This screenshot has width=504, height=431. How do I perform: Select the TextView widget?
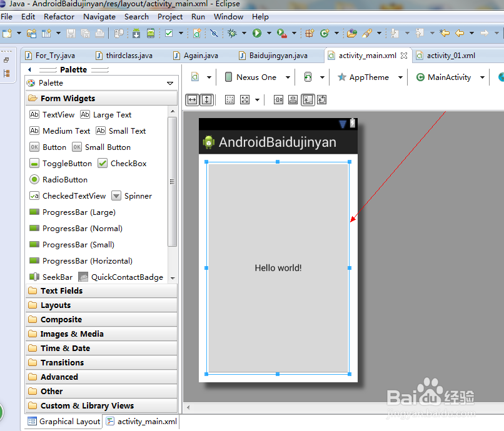click(52, 115)
